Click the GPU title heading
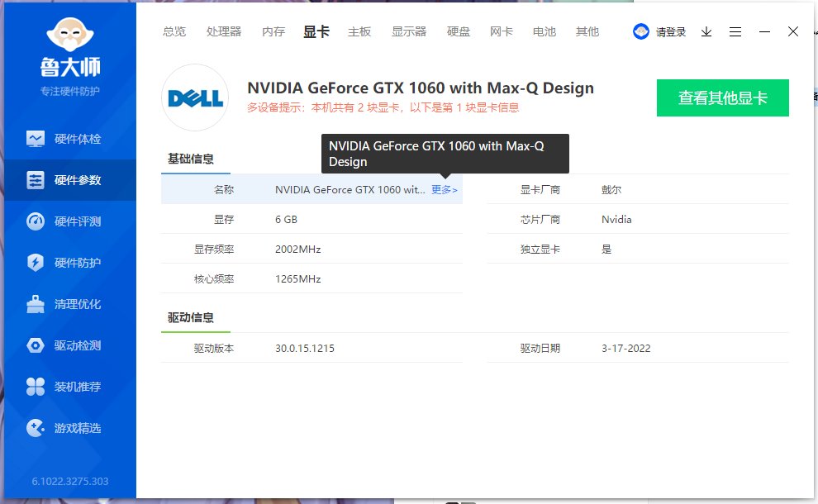The image size is (818, 504). point(421,88)
